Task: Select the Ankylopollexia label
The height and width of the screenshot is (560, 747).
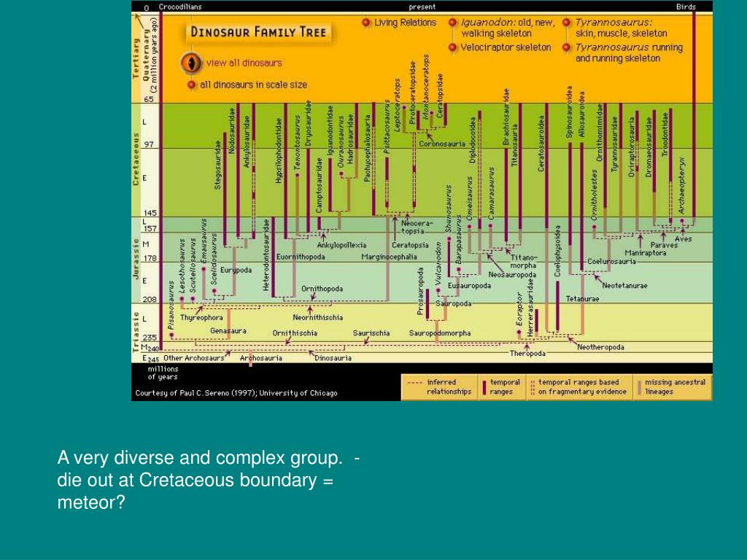Action: 341,245
